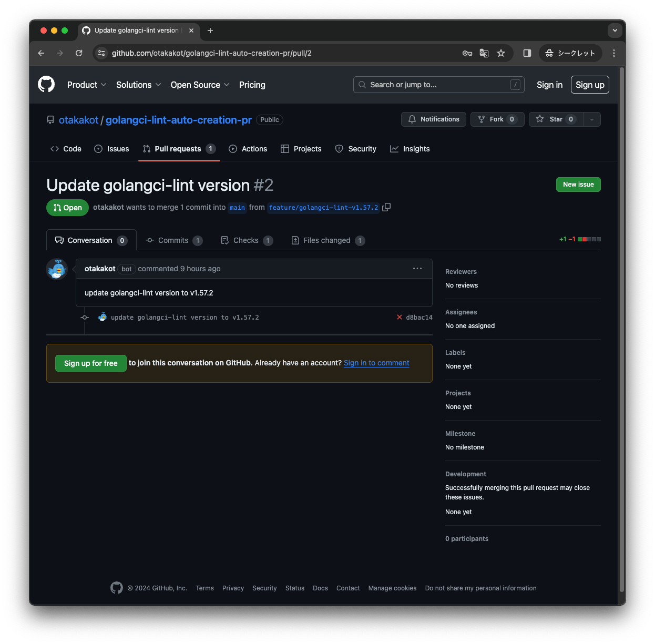The image size is (655, 644).
Task: Focus the Search or jump to field
Action: click(438, 85)
